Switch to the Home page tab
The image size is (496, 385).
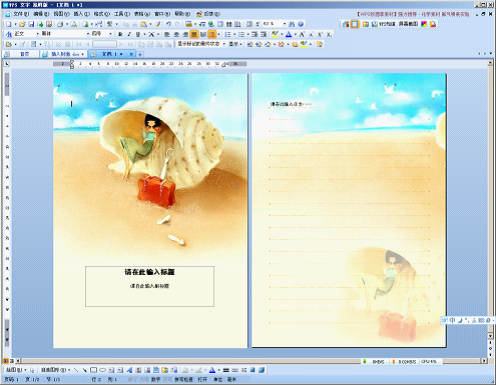(x=21, y=54)
